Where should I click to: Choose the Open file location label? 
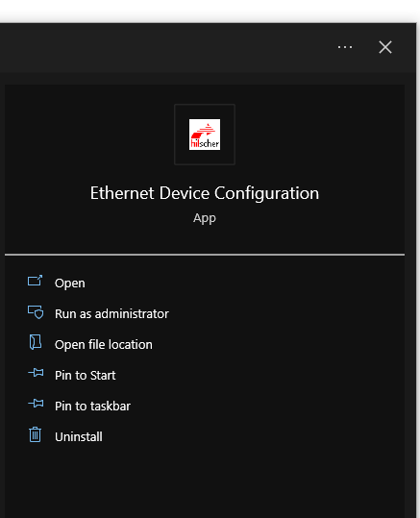pyautogui.click(x=104, y=345)
